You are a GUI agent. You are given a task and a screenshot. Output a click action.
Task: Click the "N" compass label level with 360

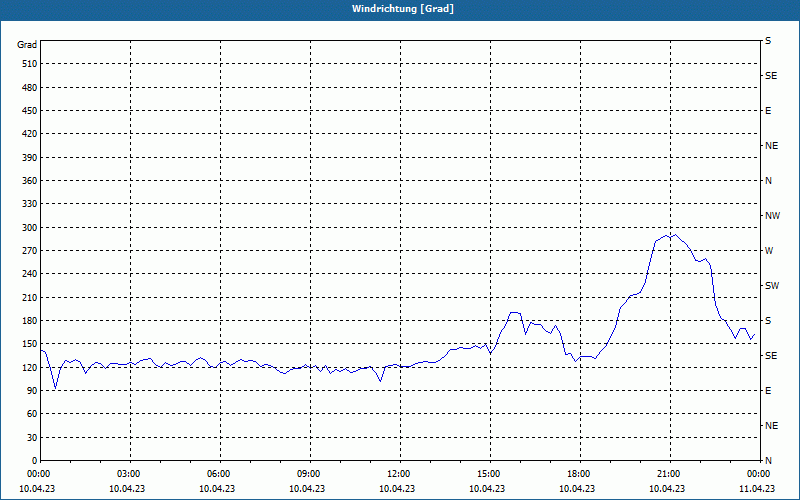[769, 181]
